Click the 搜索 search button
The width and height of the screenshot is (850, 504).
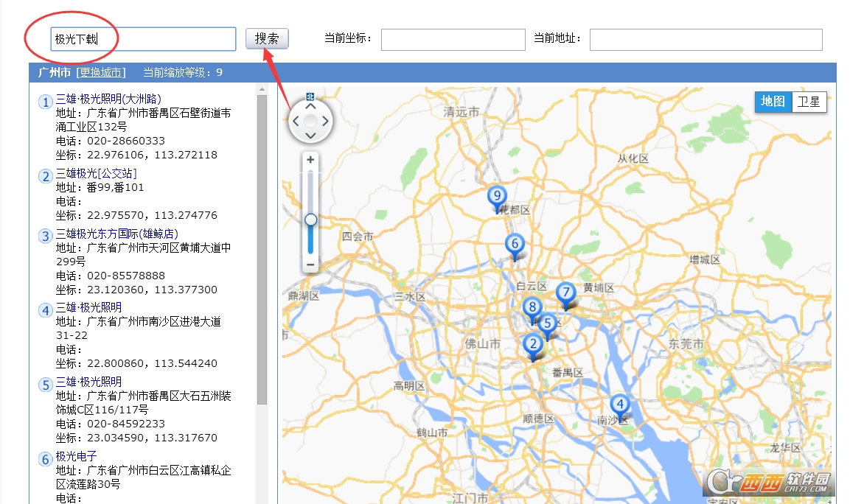pos(266,39)
